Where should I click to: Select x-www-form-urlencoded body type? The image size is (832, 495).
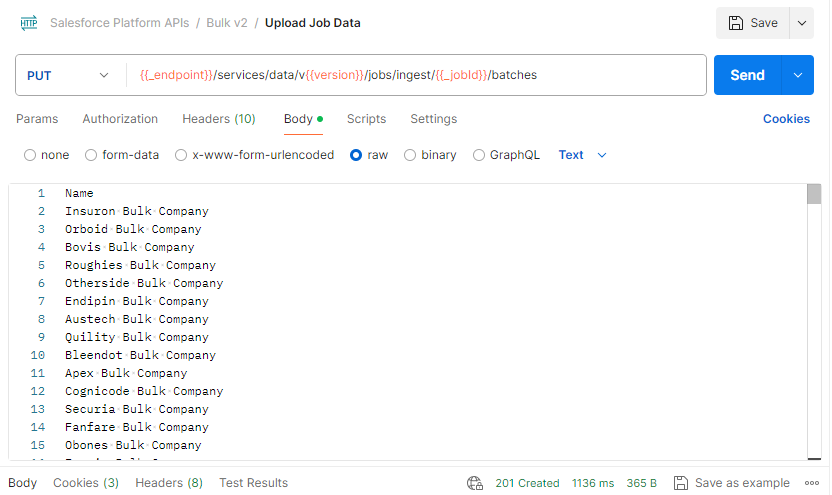(x=181, y=155)
